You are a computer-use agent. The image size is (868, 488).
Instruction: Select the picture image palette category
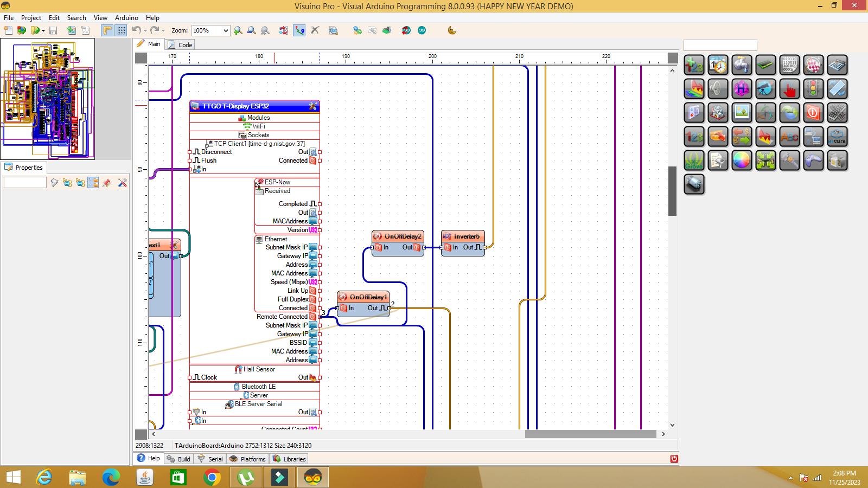742,113
